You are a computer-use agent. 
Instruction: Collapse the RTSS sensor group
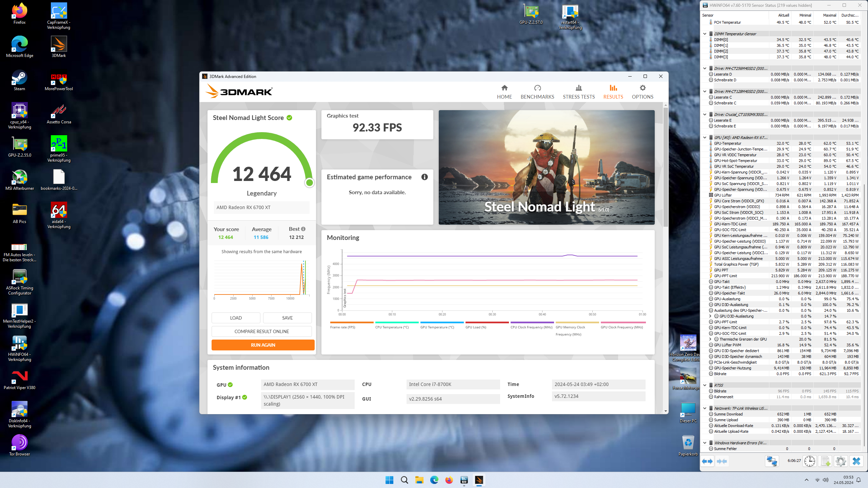coord(705,385)
